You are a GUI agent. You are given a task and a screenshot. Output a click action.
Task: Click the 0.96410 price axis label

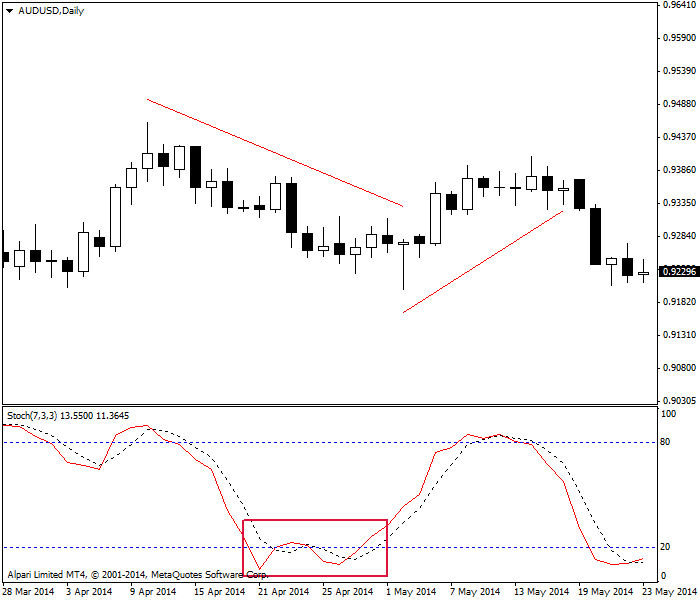[x=678, y=5]
